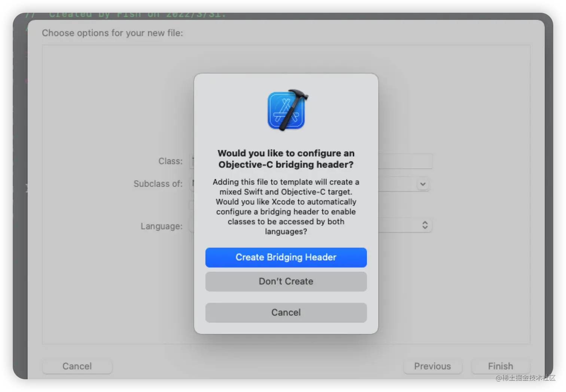Image resolution: width=566 pixels, height=392 pixels.
Task: Select the bridging header question heading text
Action: point(286,159)
